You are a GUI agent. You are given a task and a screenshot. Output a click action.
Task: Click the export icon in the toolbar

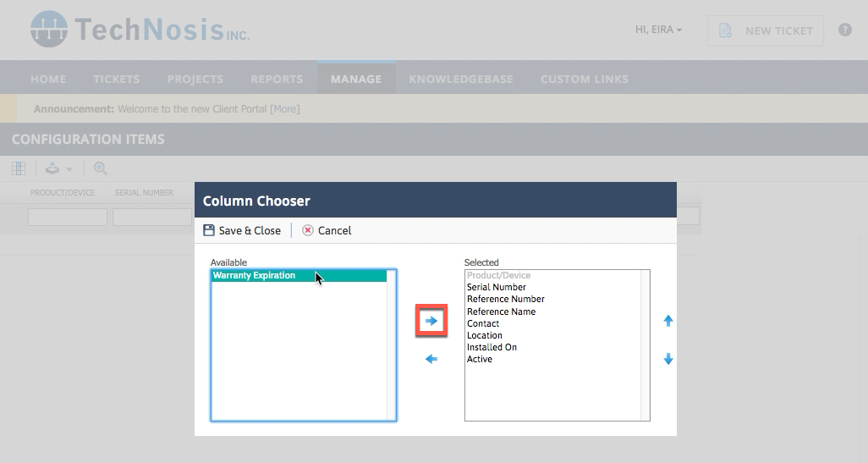(52, 168)
